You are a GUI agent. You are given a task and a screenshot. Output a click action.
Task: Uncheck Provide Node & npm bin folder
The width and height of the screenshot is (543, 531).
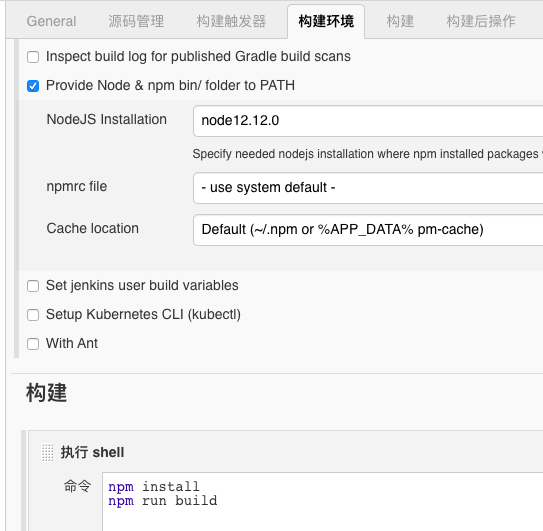click(x=33, y=86)
